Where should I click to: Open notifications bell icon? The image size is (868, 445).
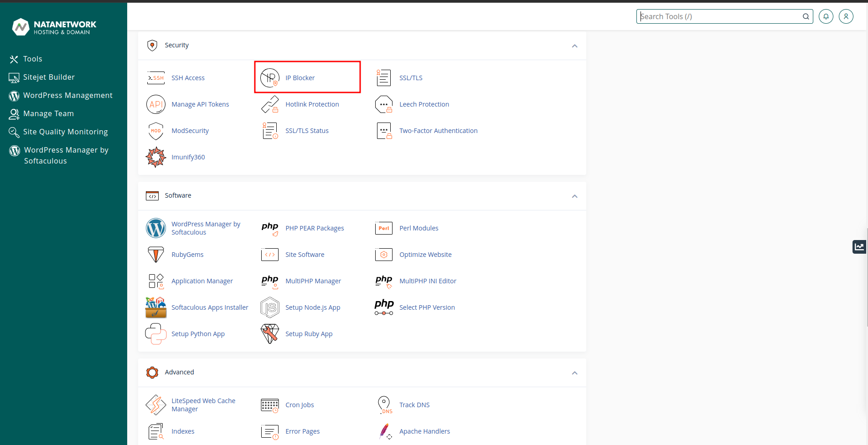coord(826,16)
